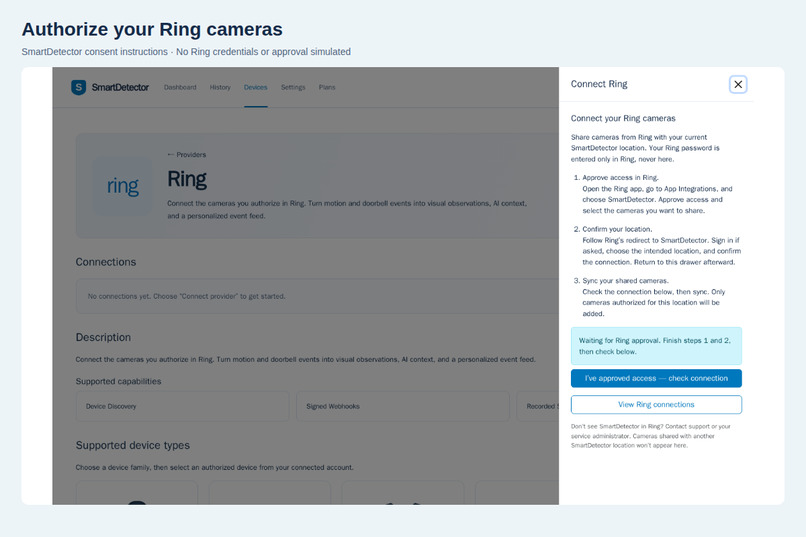806x537 pixels.
Task: Click the 'Waiting for Ring approval' status banner
Action: point(656,346)
